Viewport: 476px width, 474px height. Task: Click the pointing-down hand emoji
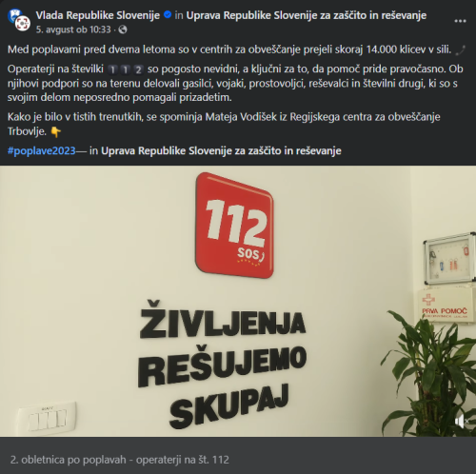[x=56, y=131]
